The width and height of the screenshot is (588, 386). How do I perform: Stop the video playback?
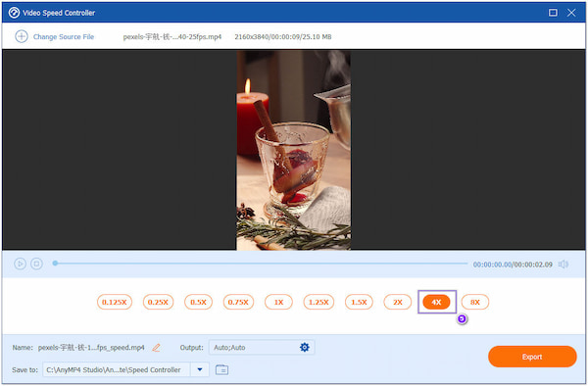coord(36,264)
